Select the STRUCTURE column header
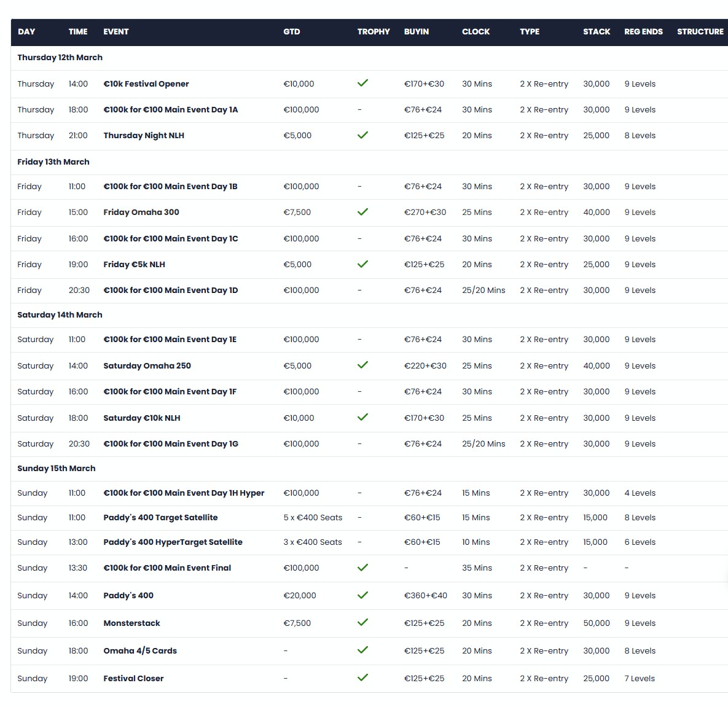Viewport: 728px width, 707px height. 700,32
